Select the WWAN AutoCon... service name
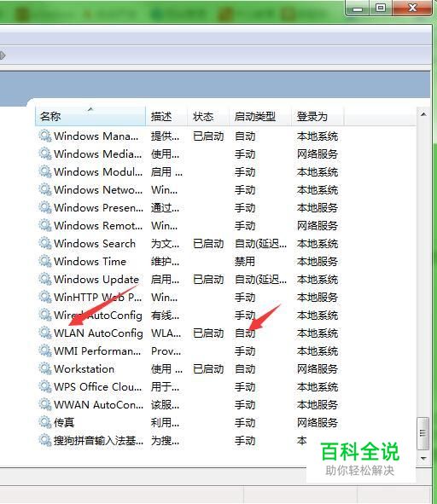The width and height of the screenshot is (437, 504). (98, 405)
